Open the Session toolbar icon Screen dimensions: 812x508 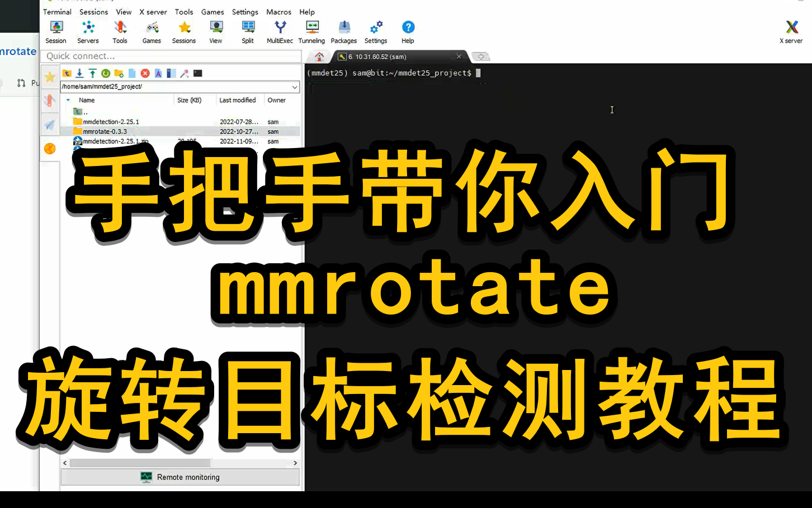[56, 32]
